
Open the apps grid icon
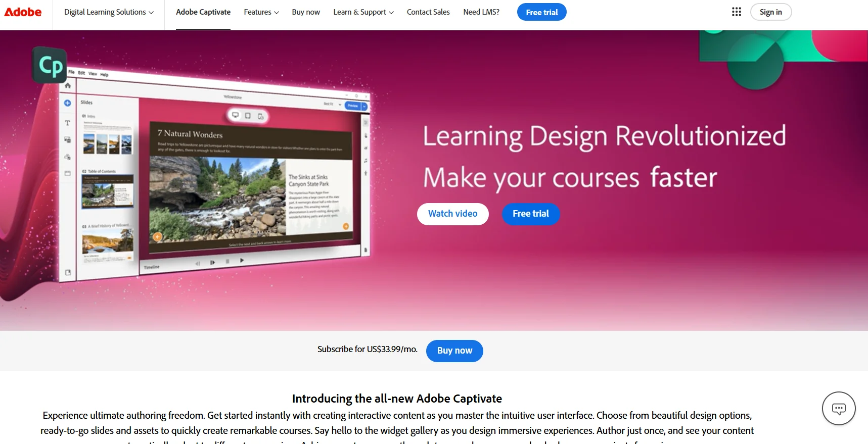click(736, 12)
